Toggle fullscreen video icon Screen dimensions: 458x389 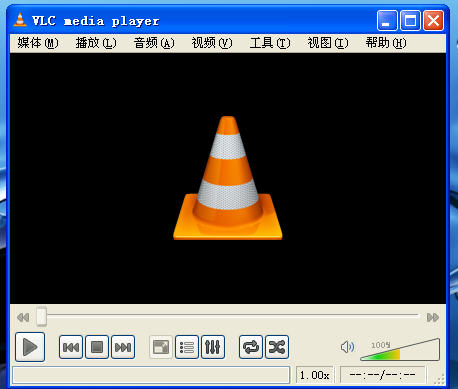pyautogui.click(x=161, y=347)
